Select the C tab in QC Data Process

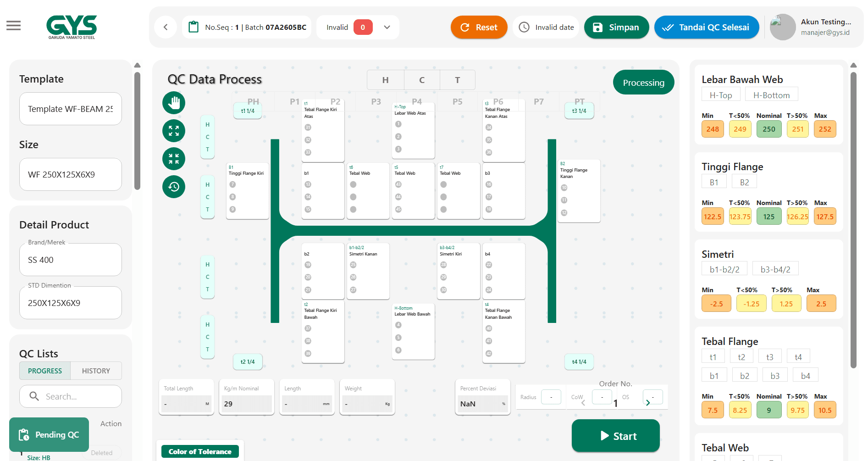point(421,80)
